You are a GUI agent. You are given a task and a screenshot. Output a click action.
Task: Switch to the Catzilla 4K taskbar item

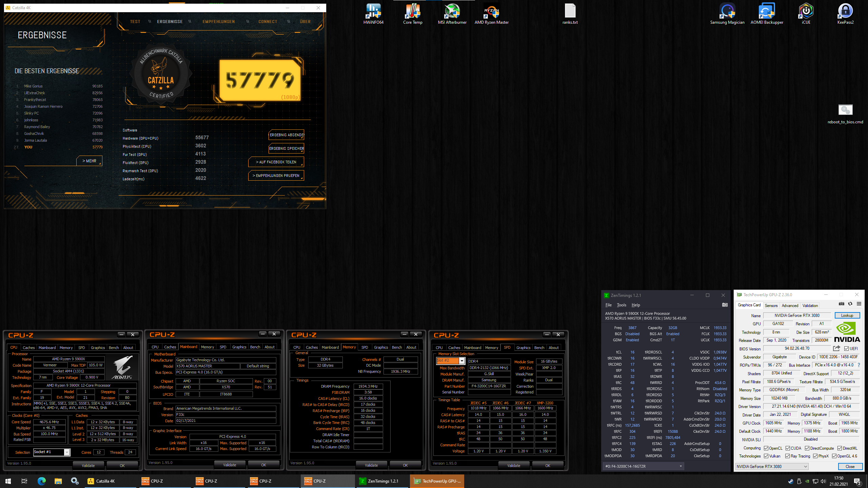click(111, 481)
